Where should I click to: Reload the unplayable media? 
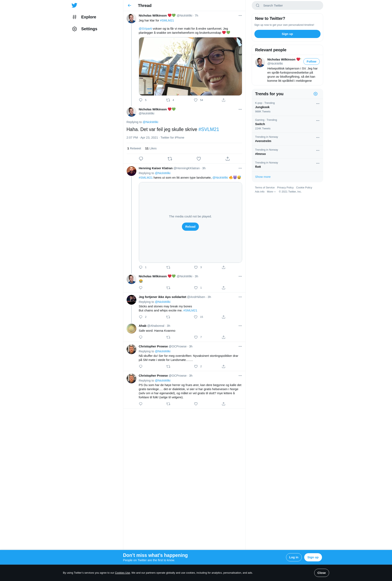(190, 227)
